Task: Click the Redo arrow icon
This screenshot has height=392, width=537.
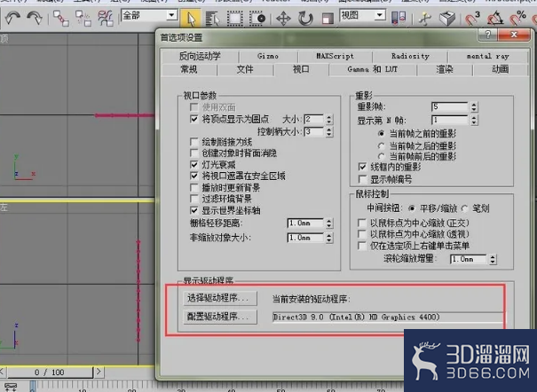Action: 35,18
